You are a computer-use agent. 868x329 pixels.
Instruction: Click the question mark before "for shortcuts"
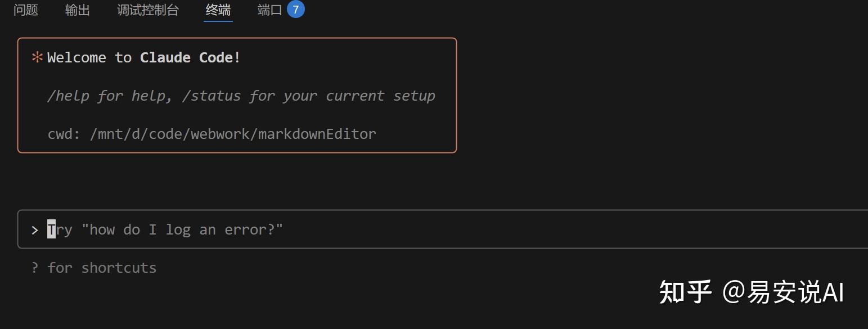[35, 268]
